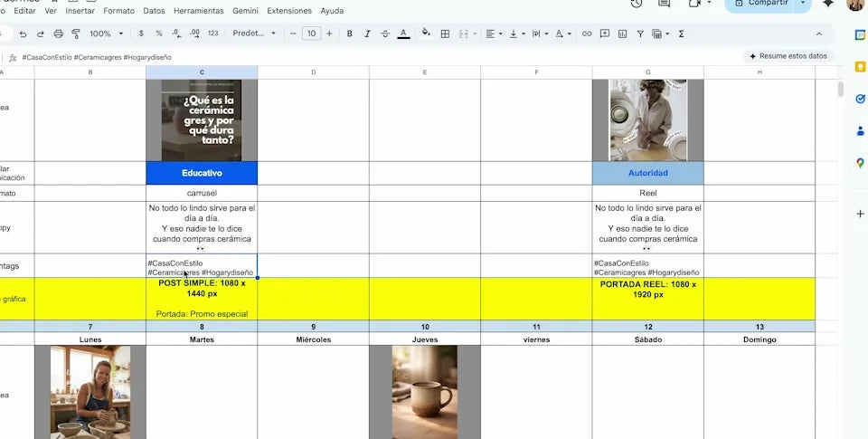Open the text color picker
868x439 pixels.
point(403,33)
